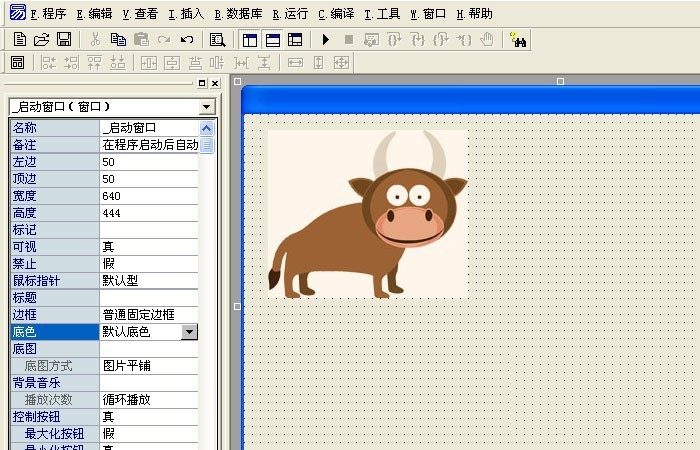Open the 编译 menu
This screenshot has height=450, width=700.
(336, 14)
